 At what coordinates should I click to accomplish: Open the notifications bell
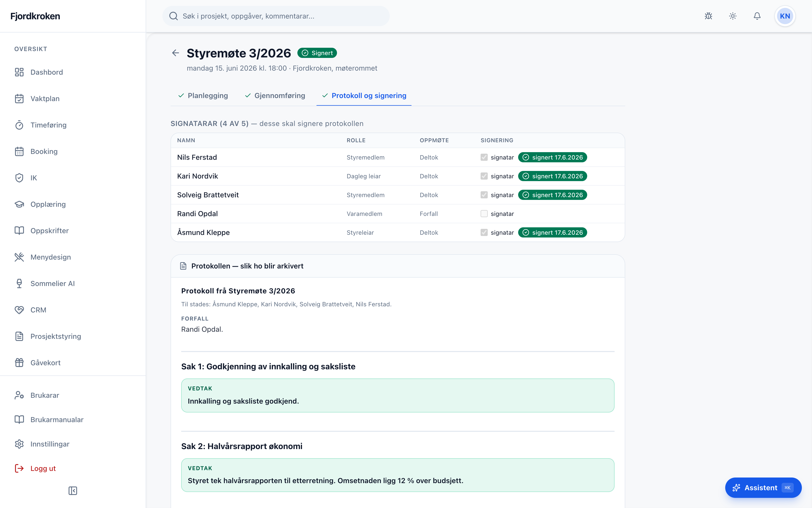[x=757, y=16]
